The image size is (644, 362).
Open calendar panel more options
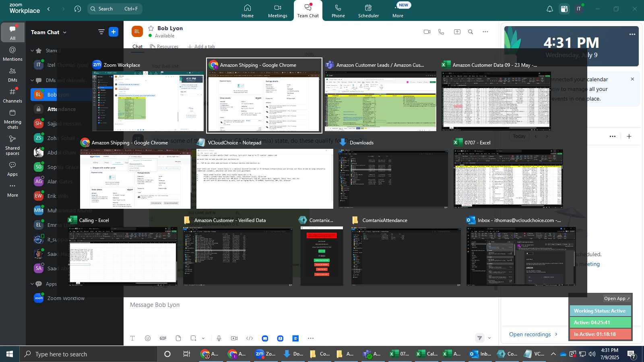pyautogui.click(x=613, y=136)
